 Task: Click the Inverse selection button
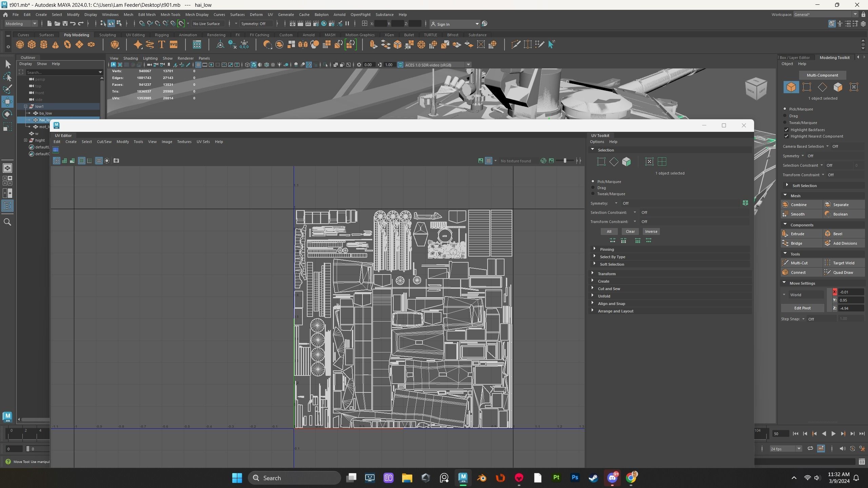pos(651,231)
